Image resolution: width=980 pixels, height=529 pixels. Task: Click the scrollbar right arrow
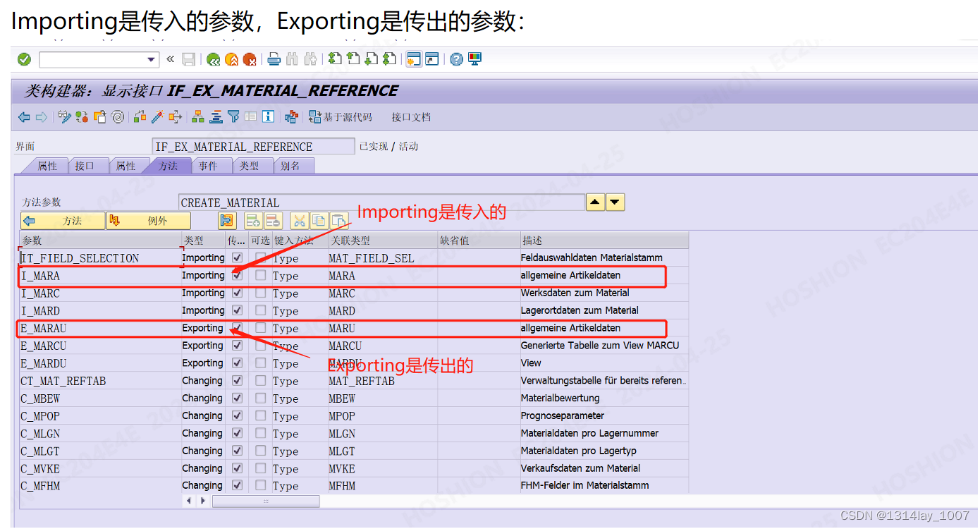coord(202,501)
